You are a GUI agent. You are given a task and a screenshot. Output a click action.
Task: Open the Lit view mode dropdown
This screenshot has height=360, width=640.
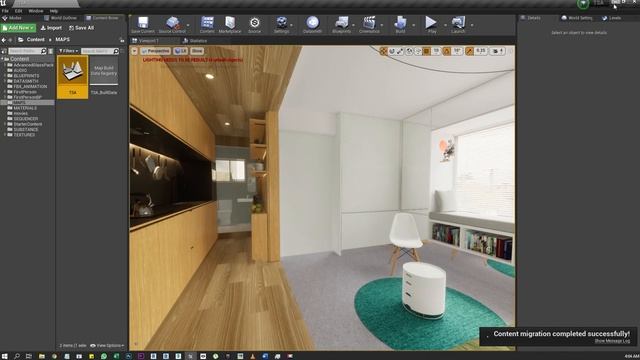(180, 51)
